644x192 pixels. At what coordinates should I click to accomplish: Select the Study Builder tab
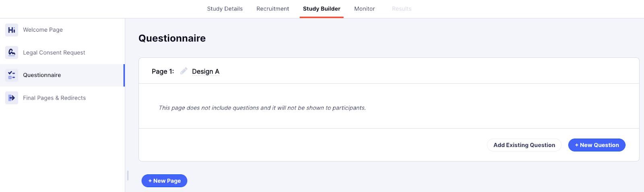tap(322, 9)
